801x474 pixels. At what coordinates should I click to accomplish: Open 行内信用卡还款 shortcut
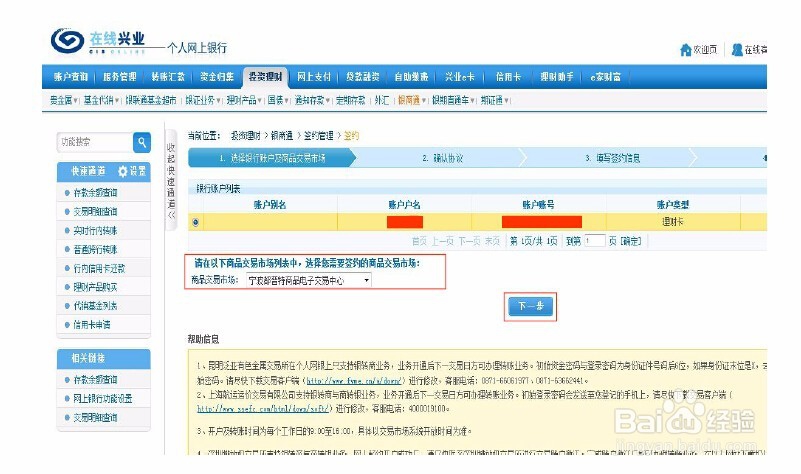click(x=99, y=268)
